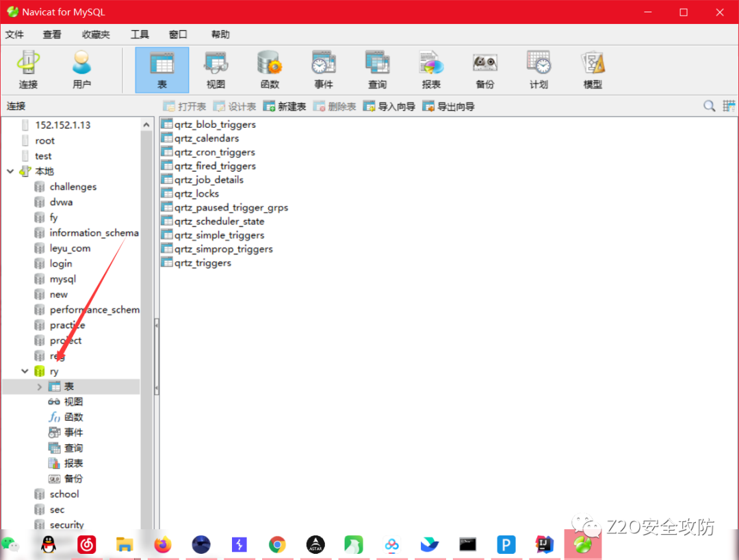Image resolution: width=739 pixels, height=560 pixels.
Task: Select the qrtz_calendars table
Action: (x=207, y=138)
